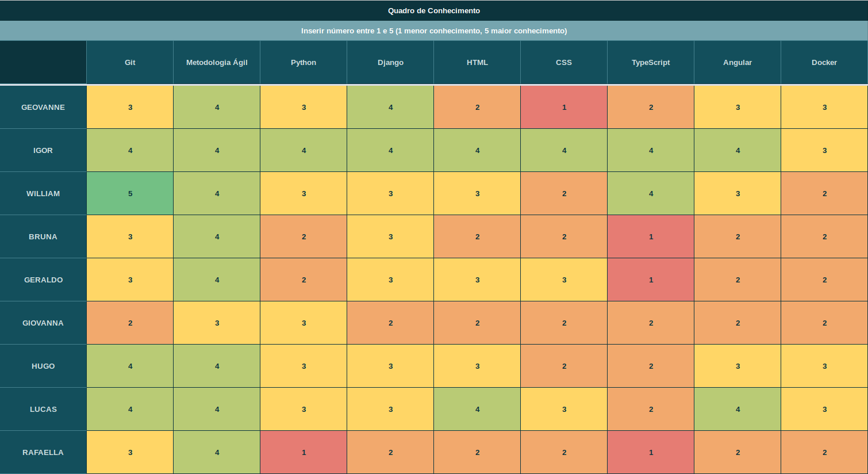Select Rafaella's Git score cell 3
Image resolution: width=868 pixels, height=474 pixels.
[130, 452]
